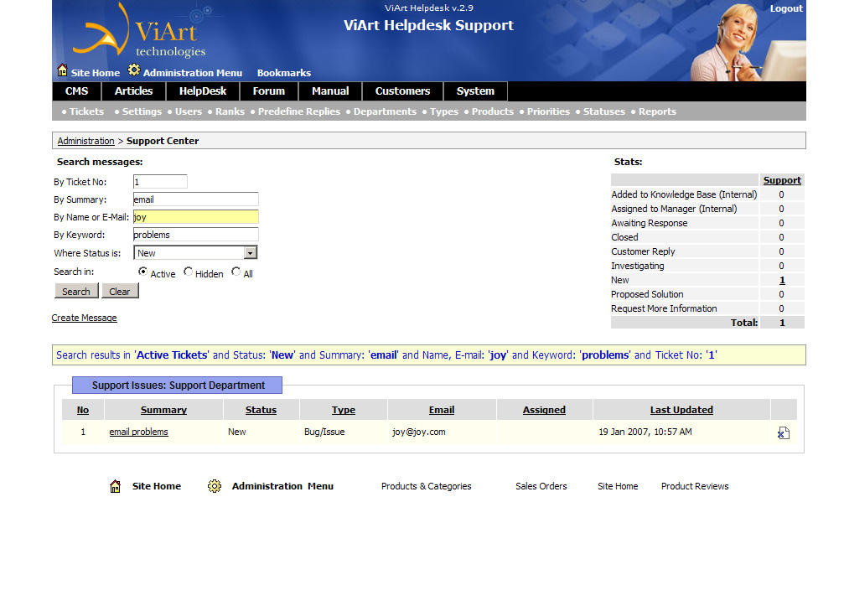
Task: Open the Bookmarks link
Action: [x=283, y=73]
